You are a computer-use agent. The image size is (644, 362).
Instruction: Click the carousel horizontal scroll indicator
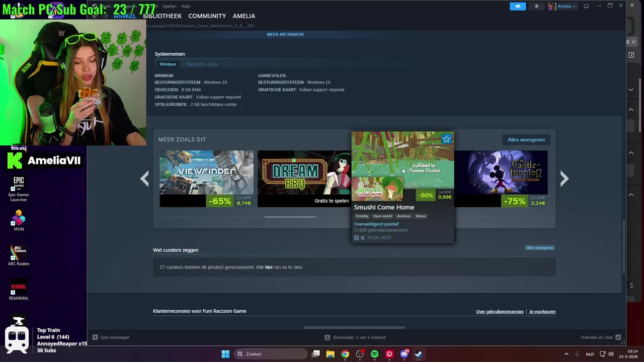point(290,217)
